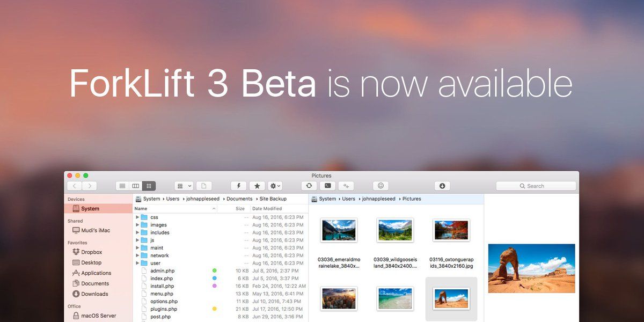Click the compare arrows toolbar icon
644x322 pixels.
click(346, 186)
